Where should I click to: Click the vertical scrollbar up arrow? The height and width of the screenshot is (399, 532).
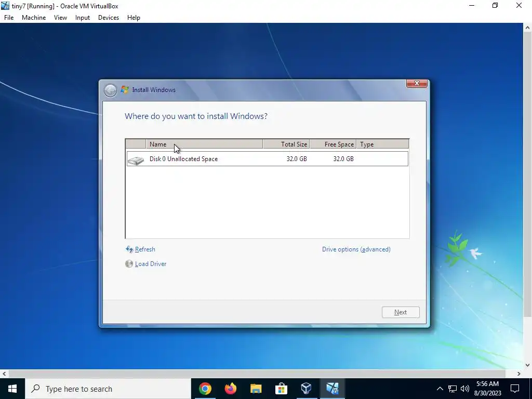[528, 28]
